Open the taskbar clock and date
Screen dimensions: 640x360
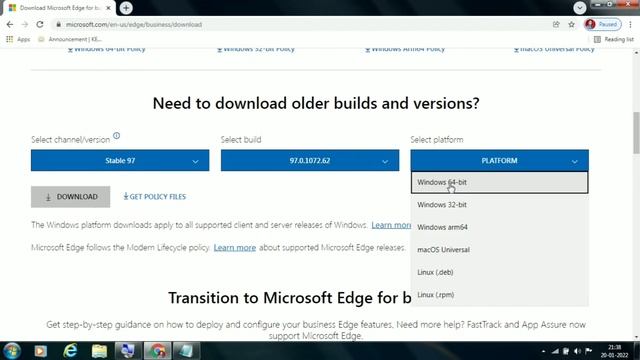614,351
